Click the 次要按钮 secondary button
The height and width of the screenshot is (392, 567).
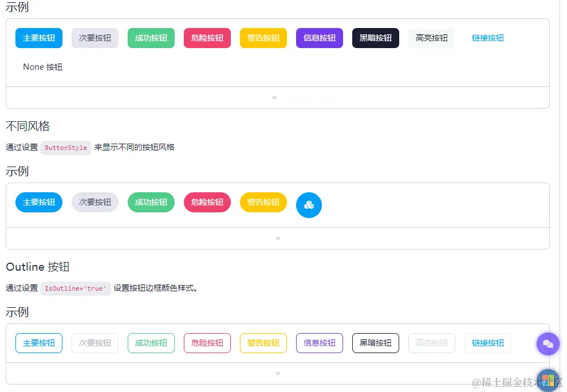pyautogui.click(x=94, y=37)
